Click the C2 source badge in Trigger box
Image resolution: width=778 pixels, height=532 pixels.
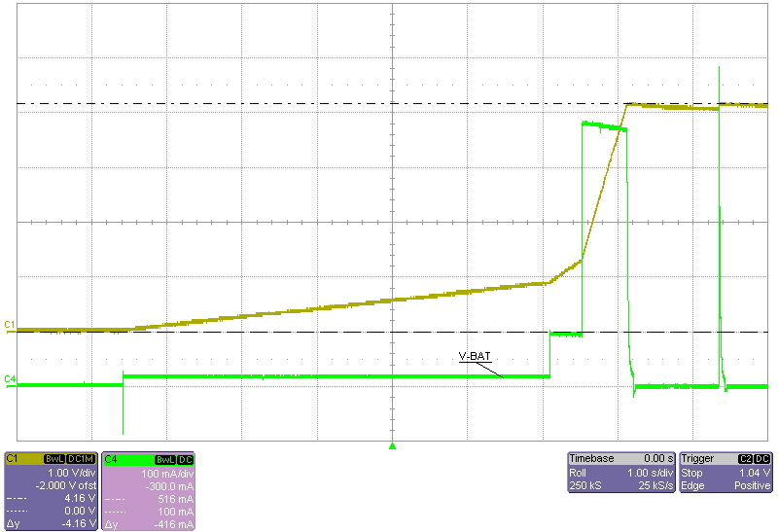pyautogui.click(x=746, y=459)
